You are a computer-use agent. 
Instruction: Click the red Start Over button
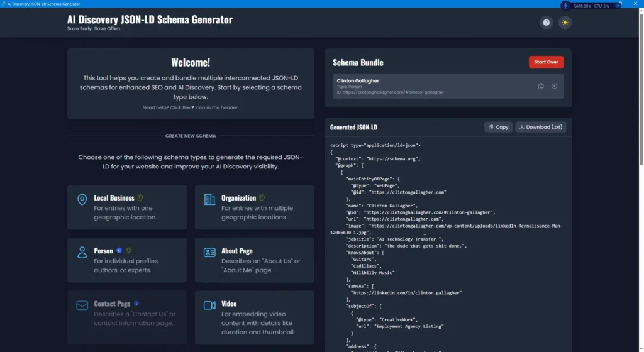[546, 62]
